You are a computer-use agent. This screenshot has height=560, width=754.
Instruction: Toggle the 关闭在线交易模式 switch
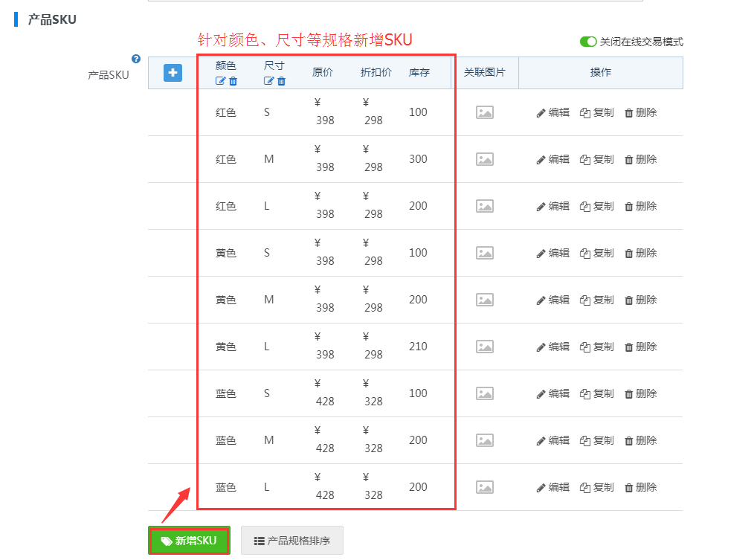click(x=588, y=42)
